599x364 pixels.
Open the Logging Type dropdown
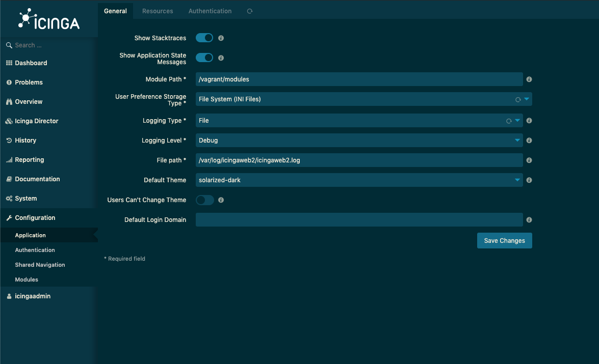359,121
